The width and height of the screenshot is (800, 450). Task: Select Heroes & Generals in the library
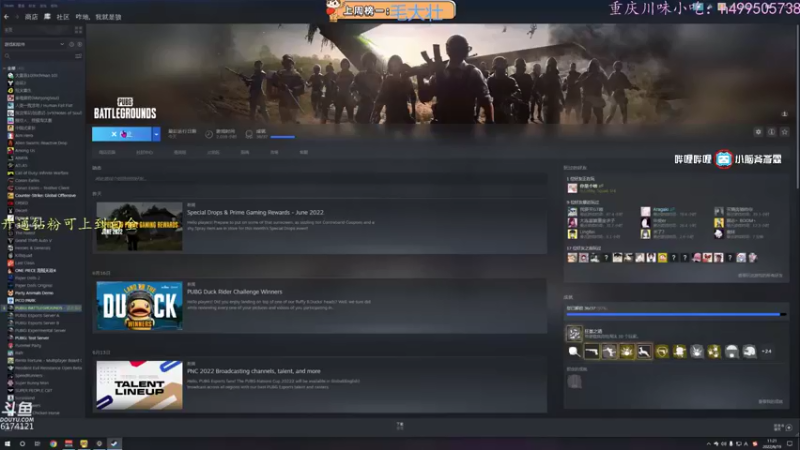[33, 248]
